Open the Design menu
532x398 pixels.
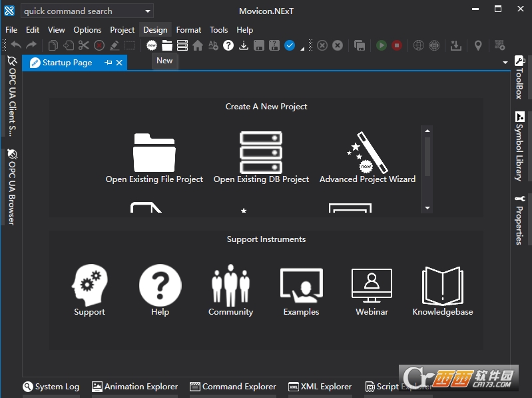[x=155, y=30]
